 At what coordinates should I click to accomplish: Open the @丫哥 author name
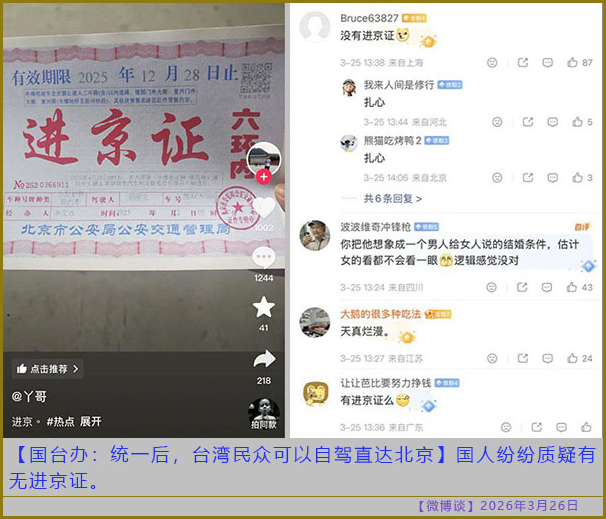coord(29,396)
